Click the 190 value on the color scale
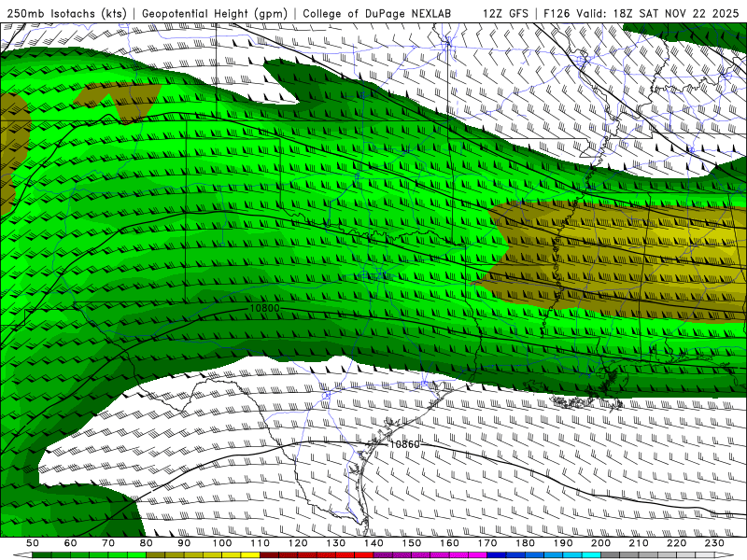747x560 pixels. 563,543
